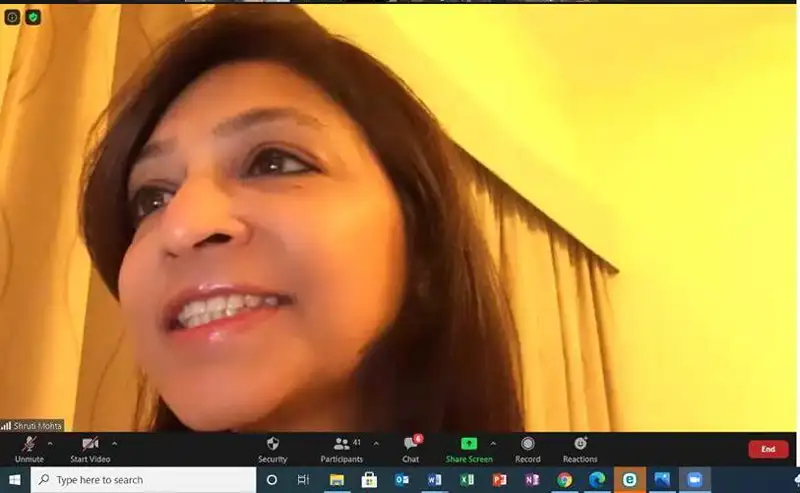The image size is (800, 493).
Task: Open the Chat panel
Action: pos(410,449)
